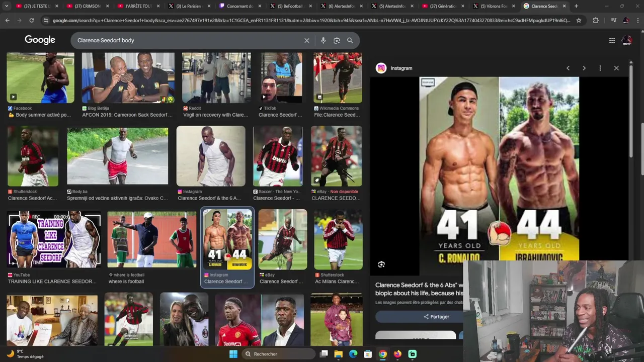
Task: Submit search with magnifier icon
Action: coord(350,40)
